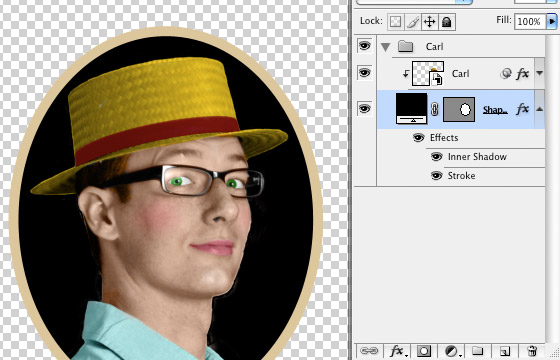
Task: Toggle mask link chain on Shape layer
Action: pyautogui.click(x=434, y=109)
